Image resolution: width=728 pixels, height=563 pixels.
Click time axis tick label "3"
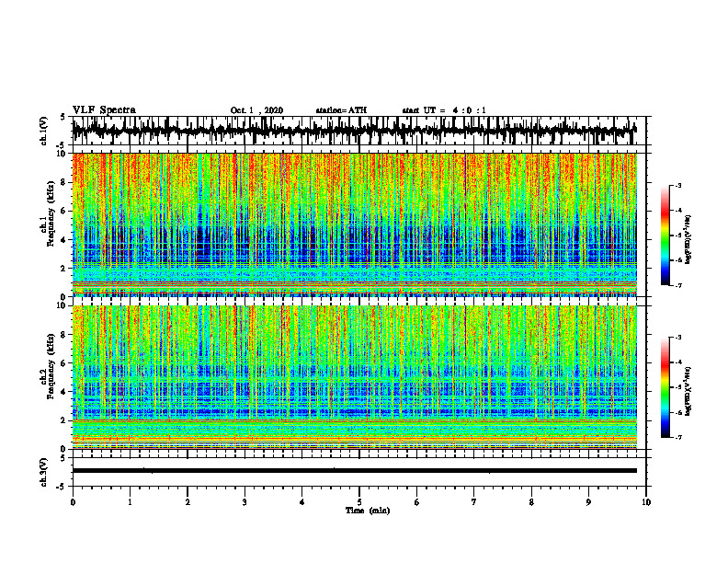[245, 502]
